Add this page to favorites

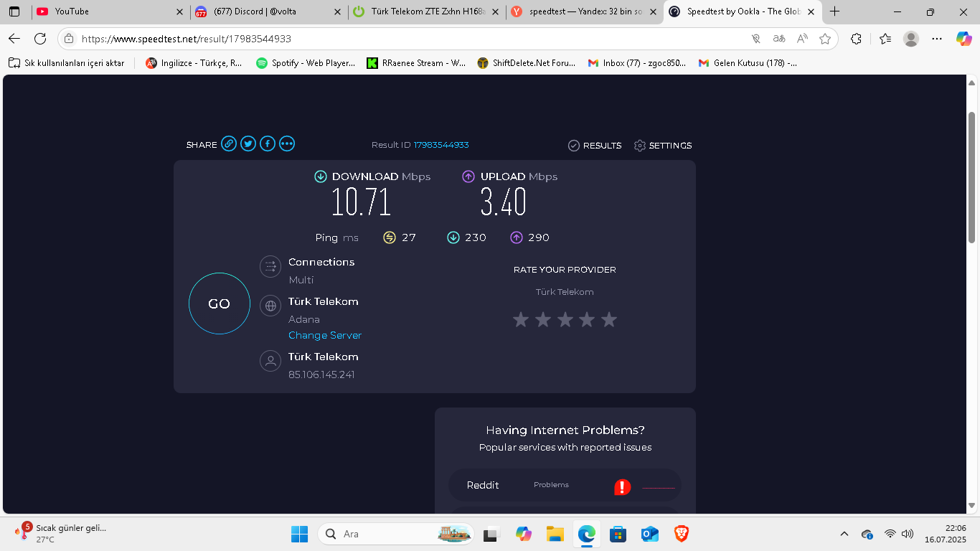click(x=825, y=39)
